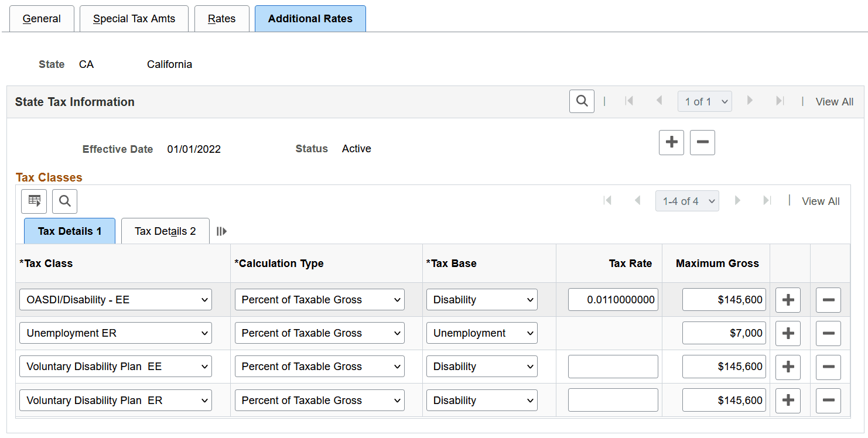The image size is (868, 438).
Task: Switch to the Tax Details 2 tab
Action: (165, 231)
